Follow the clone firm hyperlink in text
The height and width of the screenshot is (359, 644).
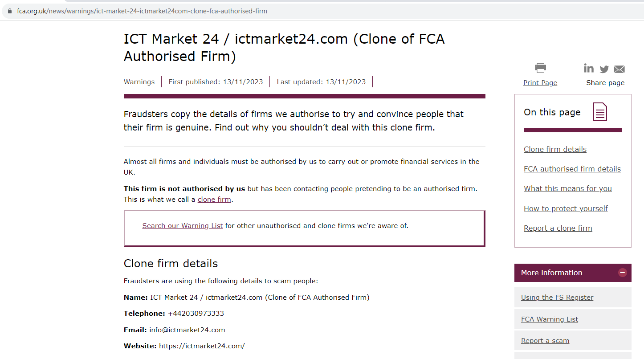(x=214, y=200)
